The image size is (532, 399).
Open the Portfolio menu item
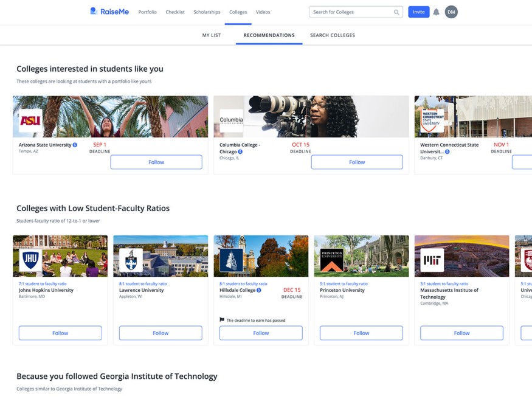point(148,12)
